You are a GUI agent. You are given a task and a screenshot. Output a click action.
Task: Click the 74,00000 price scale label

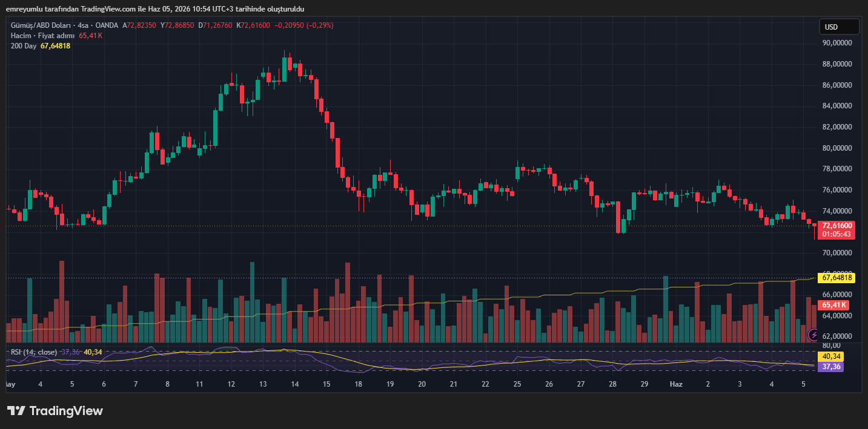[836, 211]
